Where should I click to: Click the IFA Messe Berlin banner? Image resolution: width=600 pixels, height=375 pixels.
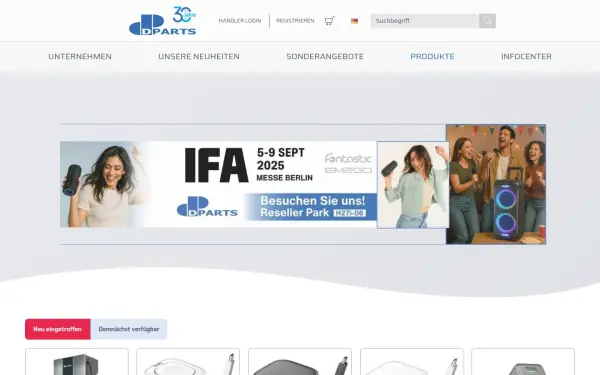(x=218, y=184)
